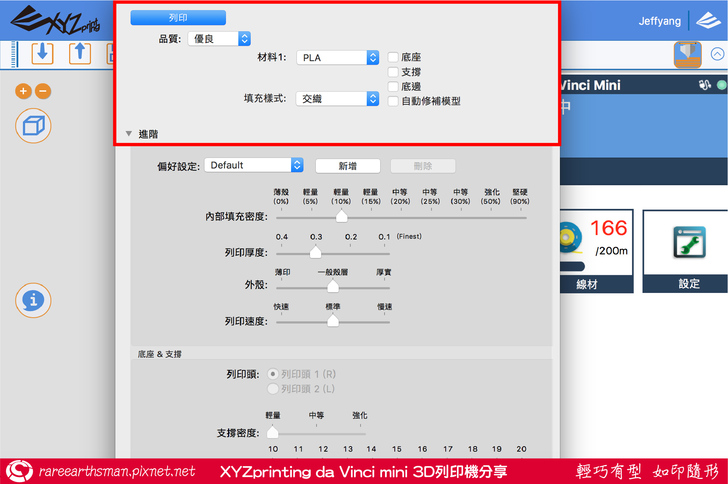The image size is (728, 484).
Task: Click the orange printer monitor icon
Action: pyautogui.click(x=688, y=54)
